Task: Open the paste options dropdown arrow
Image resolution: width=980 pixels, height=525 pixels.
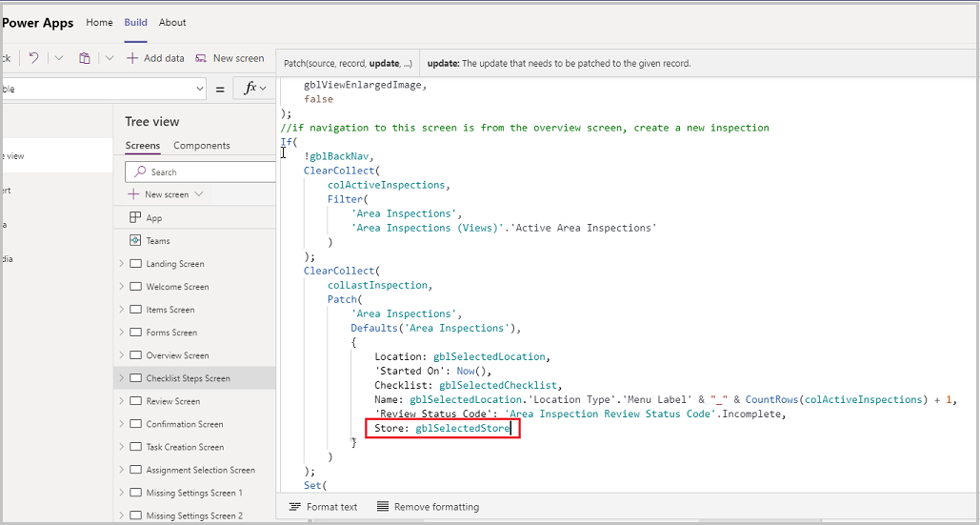Action: tap(110, 58)
